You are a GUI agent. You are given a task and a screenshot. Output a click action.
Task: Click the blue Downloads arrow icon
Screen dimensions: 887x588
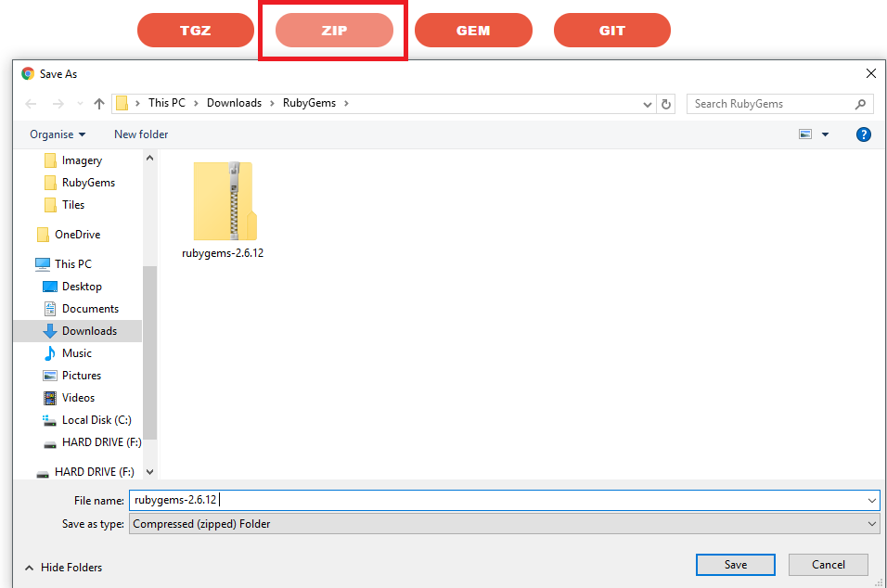point(50,331)
